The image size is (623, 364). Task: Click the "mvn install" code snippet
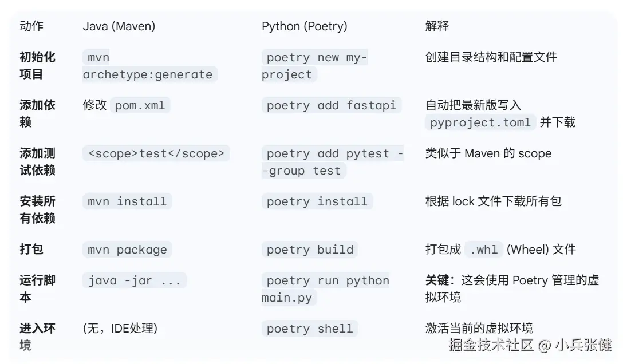coord(127,201)
